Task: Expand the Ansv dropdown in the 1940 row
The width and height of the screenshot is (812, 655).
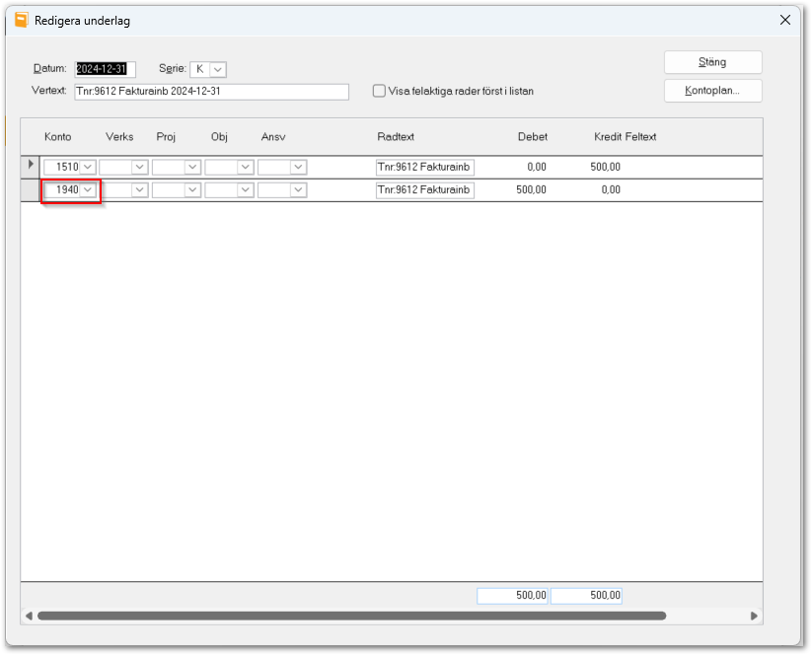Action: pos(298,189)
